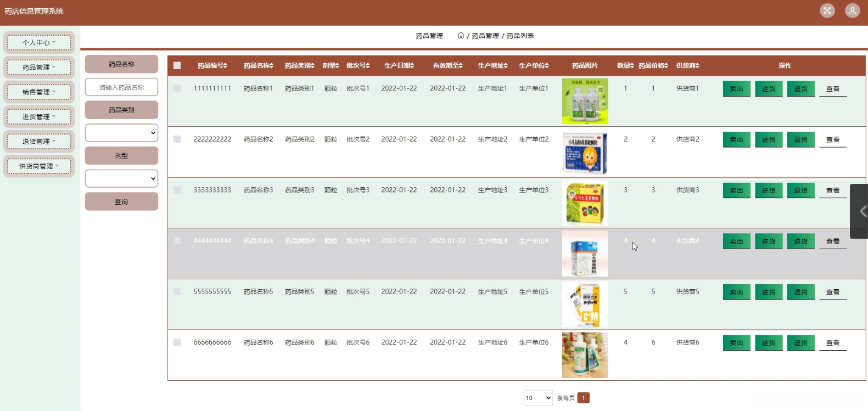868x411 pixels.
Task: Tick the checkbox for row 2222222222
Action: coord(177,139)
